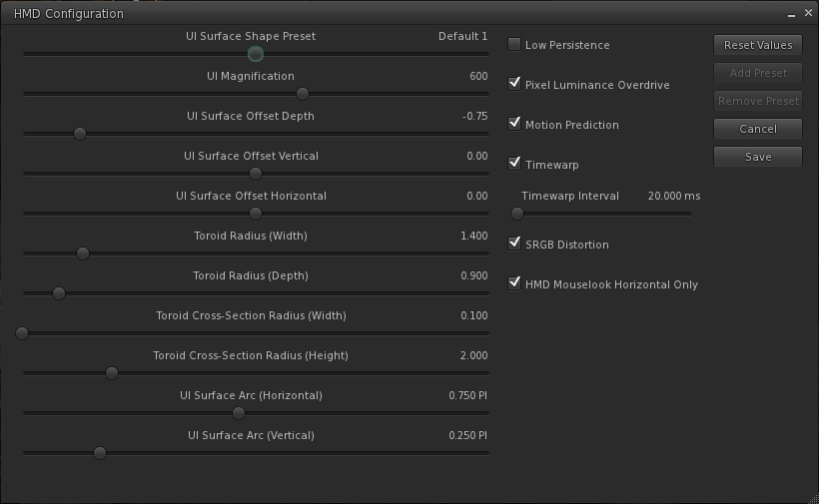
Task: Uncheck the Motion Prediction option
Action: point(514,125)
